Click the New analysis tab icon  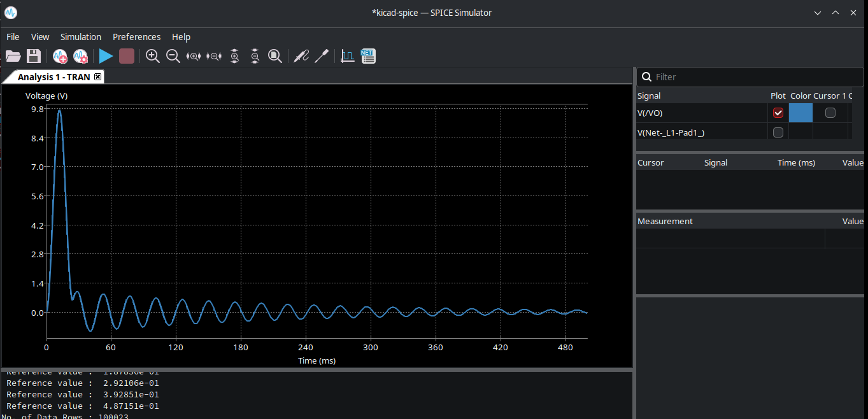pyautogui.click(x=60, y=56)
